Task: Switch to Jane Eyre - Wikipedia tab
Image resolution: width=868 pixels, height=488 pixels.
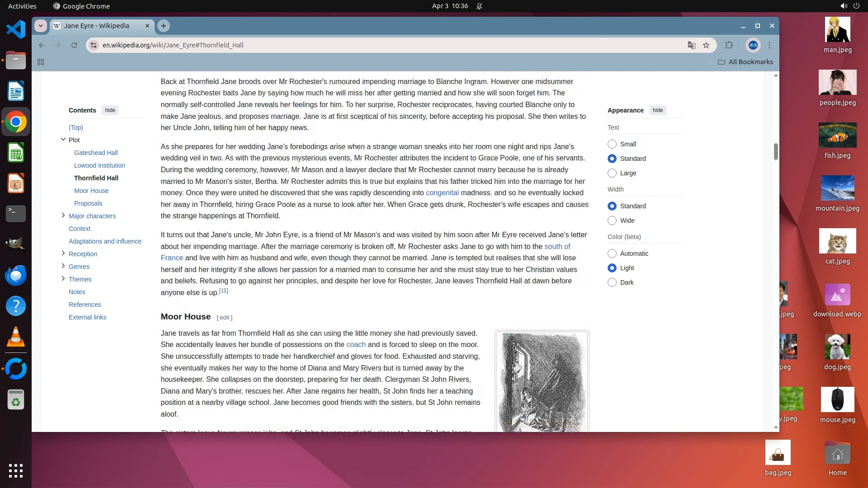Action: pos(97,26)
